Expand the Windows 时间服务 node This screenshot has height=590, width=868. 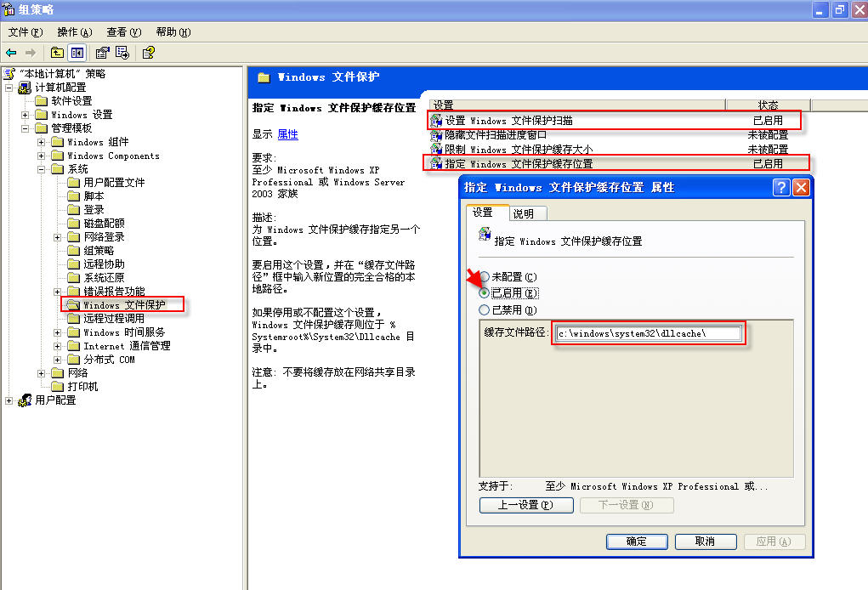pyautogui.click(x=57, y=332)
